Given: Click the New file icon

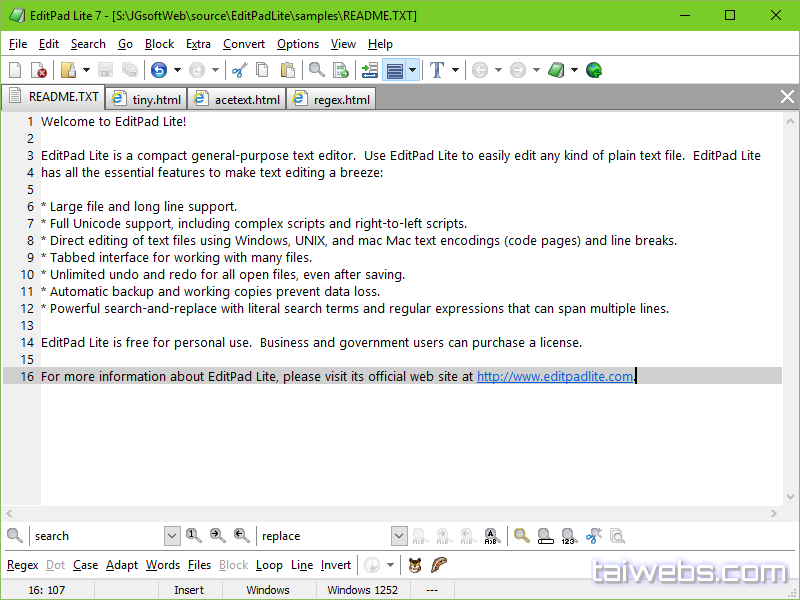Looking at the screenshot, I should point(15,70).
